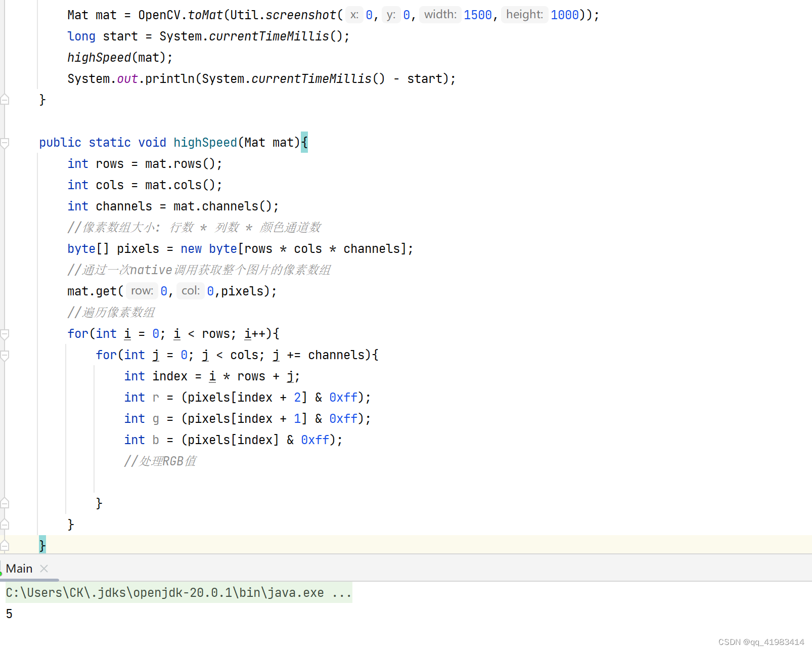Screen dimensions: 812x651
Task: Click the col: parameter hint in mat.get
Action: 191,291
